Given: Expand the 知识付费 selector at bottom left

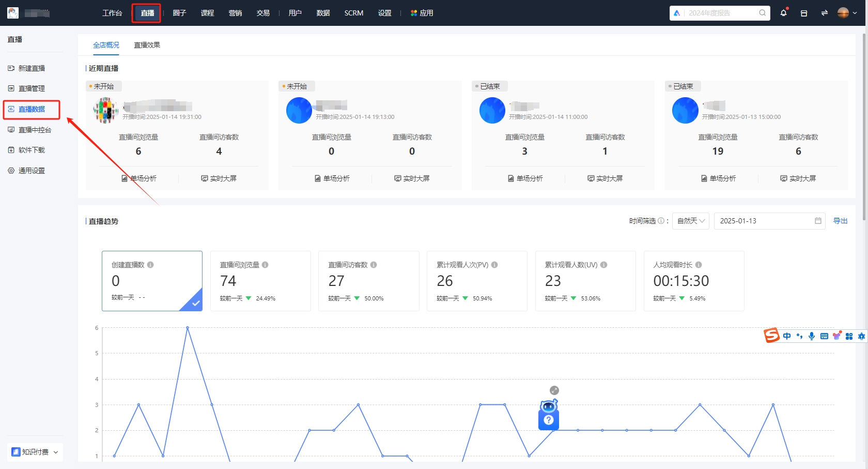Looking at the screenshot, I should (x=36, y=452).
